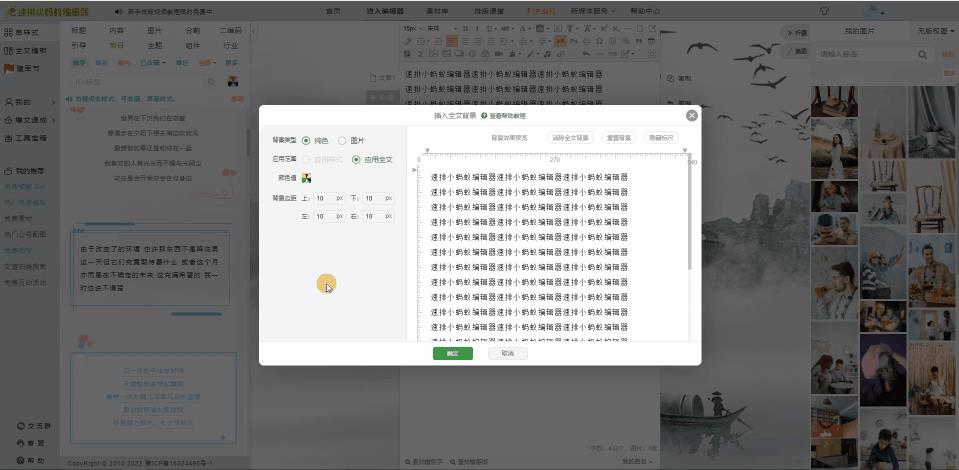
Task: Click the green 确定 button
Action: tap(453, 354)
